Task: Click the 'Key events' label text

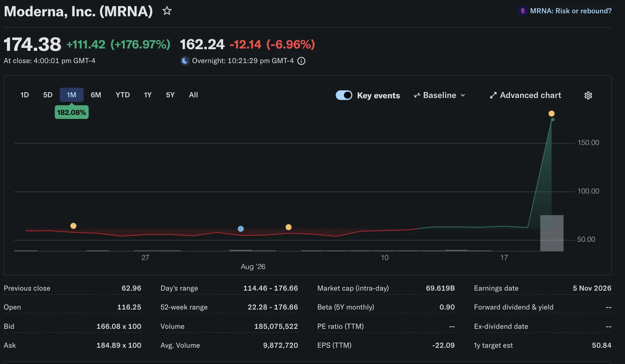Action: [378, 95]
